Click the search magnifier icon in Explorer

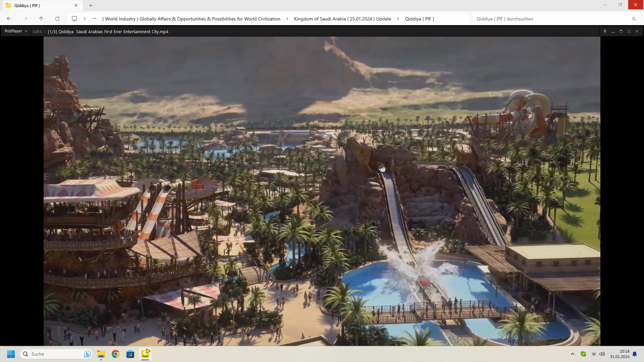[634, 19]
